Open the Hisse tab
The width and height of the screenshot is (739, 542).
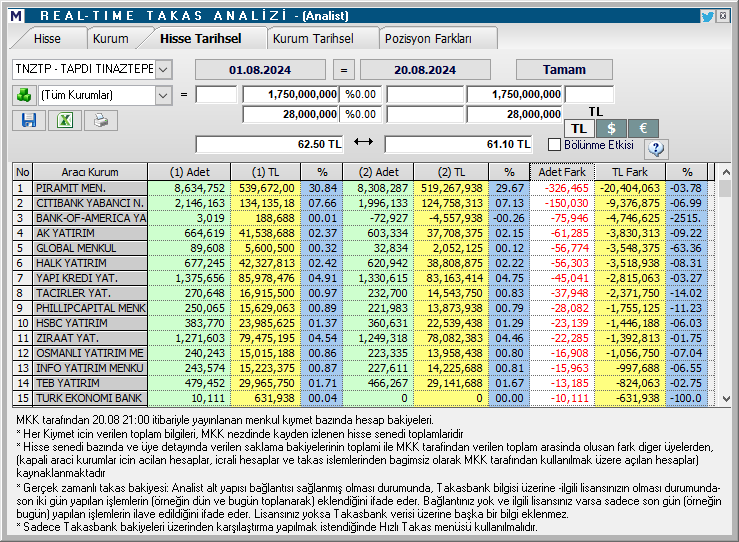(x=47, y=39)
